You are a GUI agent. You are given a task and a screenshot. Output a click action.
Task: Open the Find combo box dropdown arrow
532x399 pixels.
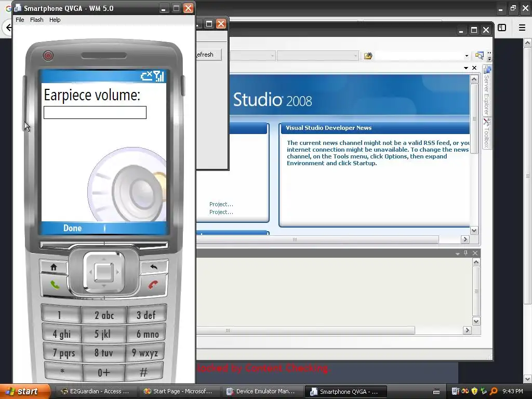click(x=467, y=56)
